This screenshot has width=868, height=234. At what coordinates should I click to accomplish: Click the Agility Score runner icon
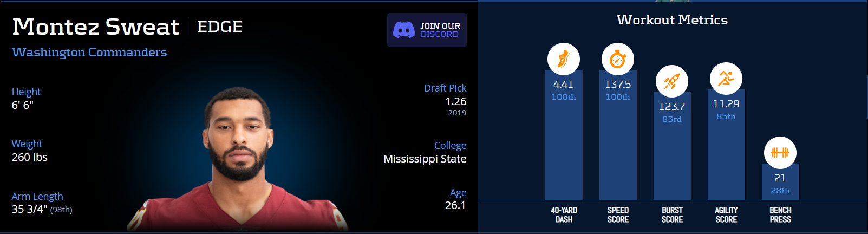(726, 79)
